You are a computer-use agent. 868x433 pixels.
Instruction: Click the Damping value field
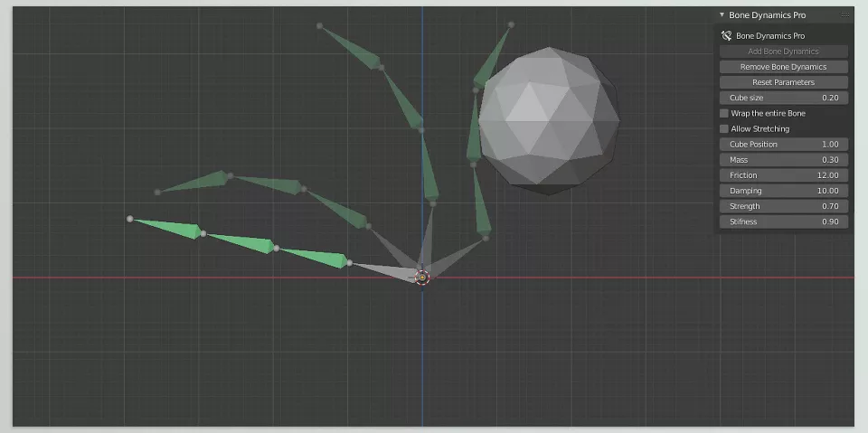click(783, 191)
